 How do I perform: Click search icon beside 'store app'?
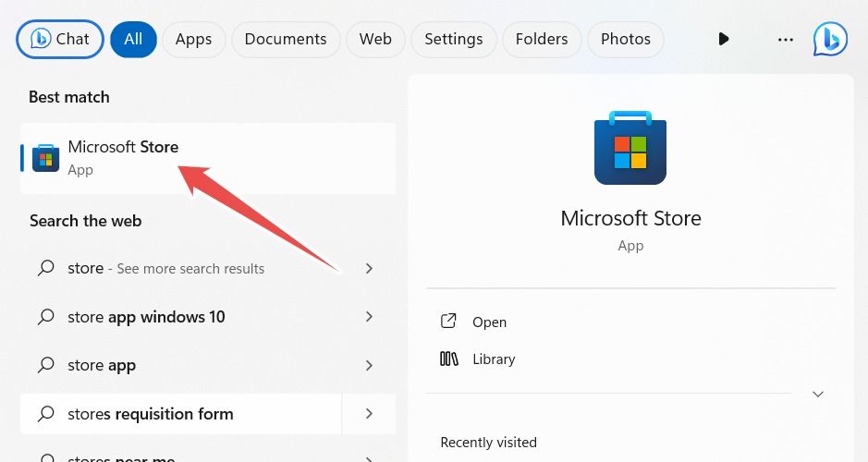pos(46,365)
